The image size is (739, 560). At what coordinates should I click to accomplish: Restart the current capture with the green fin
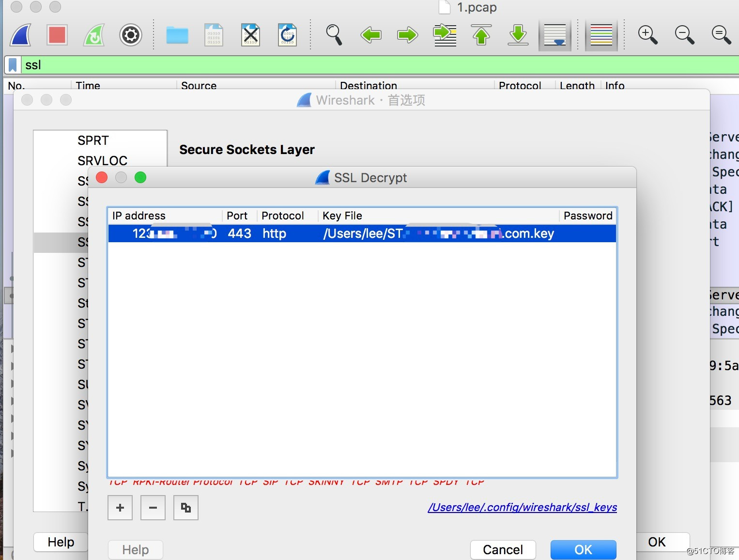tap(94, 35)
